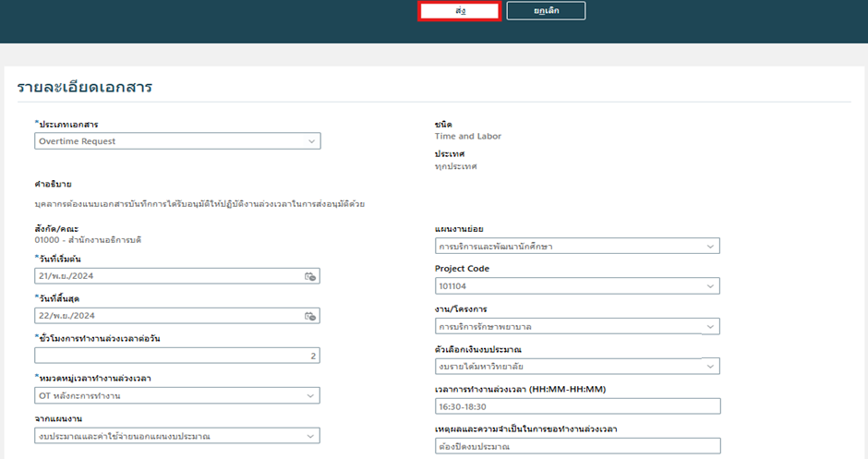Click the เหตุผลและความจำเป็น reason input field
The width and height of the screenshot is (868, 459).
[x=577, y=447]
